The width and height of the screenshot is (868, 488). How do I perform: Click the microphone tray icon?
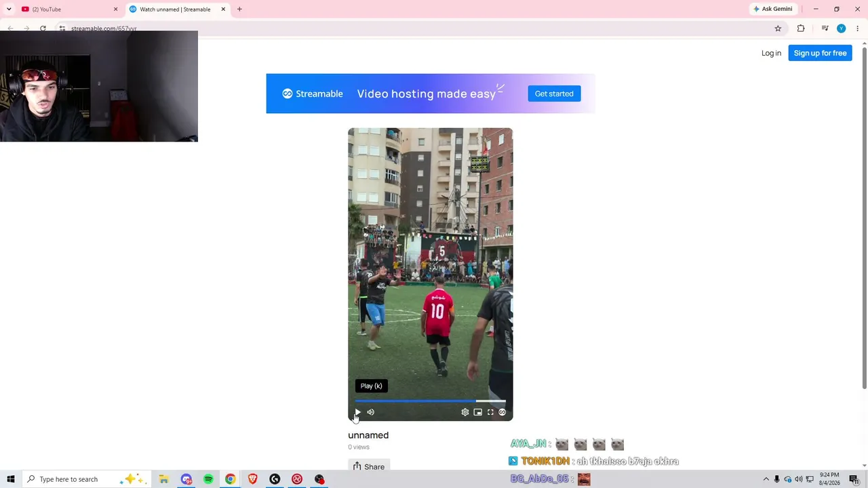777,479
